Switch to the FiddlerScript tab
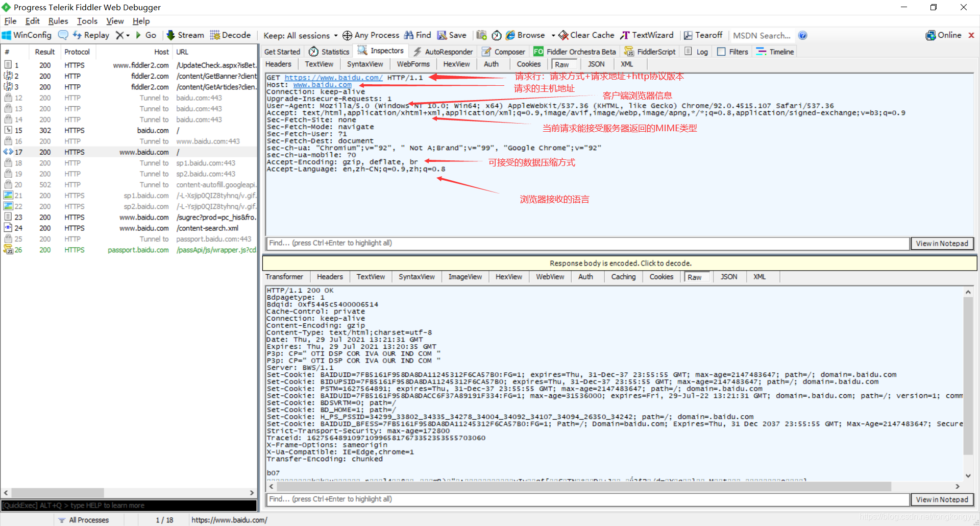This screenshot has width=980, height=526. pyautogui.click(x=650, y=52)
